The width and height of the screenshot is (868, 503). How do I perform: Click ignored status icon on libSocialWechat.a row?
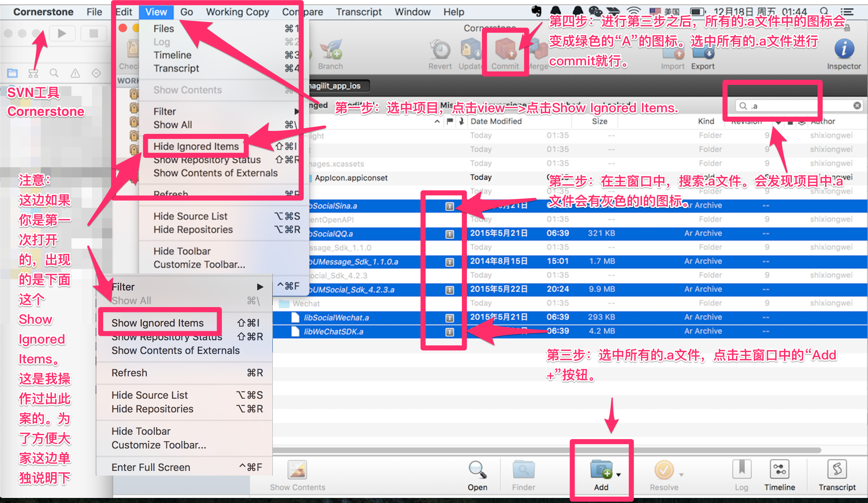450,318
